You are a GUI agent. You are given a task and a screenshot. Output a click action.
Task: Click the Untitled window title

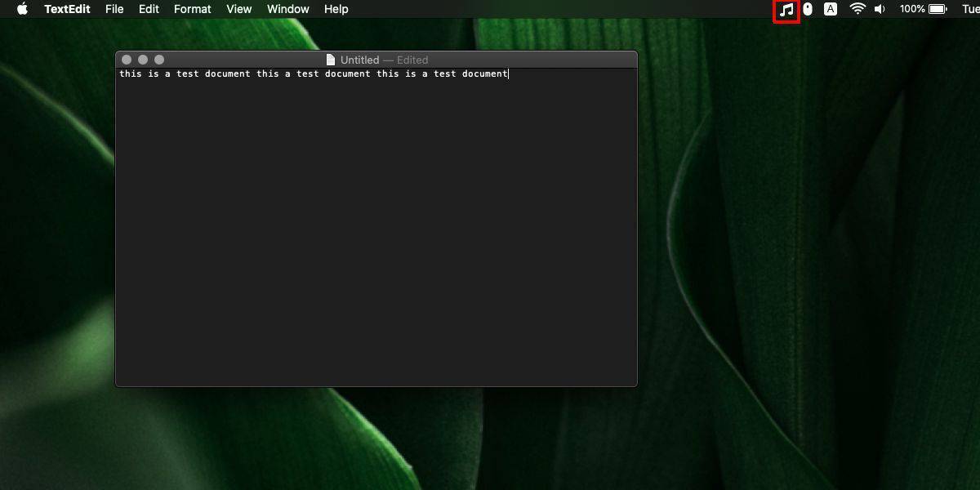click(x=360, y=60)
